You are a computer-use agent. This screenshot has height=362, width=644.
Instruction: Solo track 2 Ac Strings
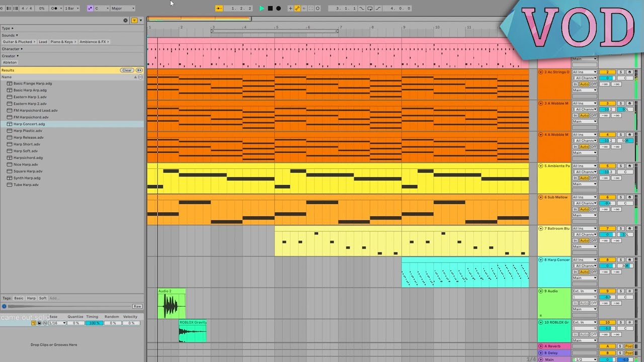(621, 72)
